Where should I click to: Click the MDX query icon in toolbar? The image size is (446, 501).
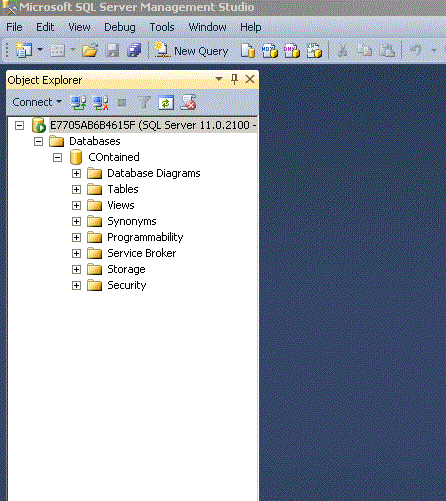pos(269,51)
